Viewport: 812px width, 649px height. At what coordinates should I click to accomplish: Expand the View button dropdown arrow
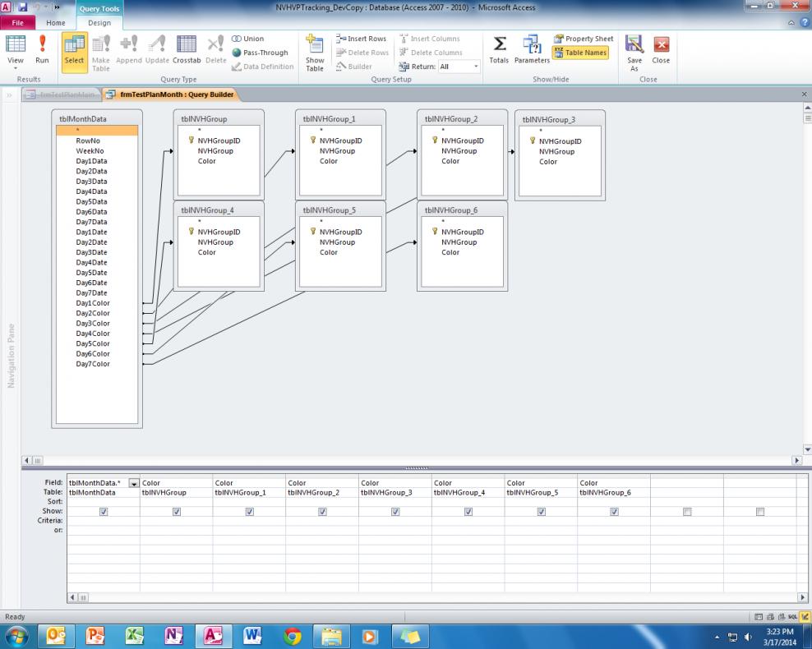tap(16, 69)
